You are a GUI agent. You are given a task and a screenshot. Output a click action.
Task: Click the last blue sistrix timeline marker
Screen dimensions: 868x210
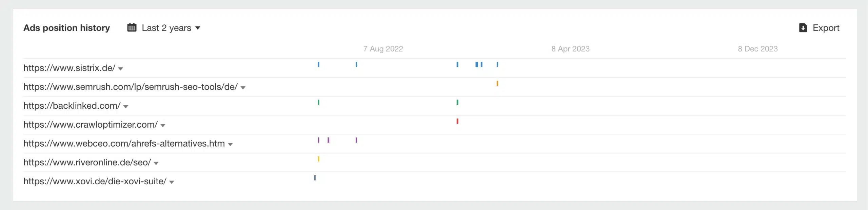click(x=497, y=64)
